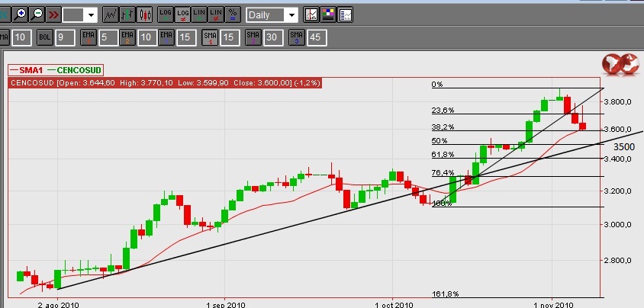Click the EMA 2 period field showing 10
The height and width of the screenshot is (308, 644).
147,37
